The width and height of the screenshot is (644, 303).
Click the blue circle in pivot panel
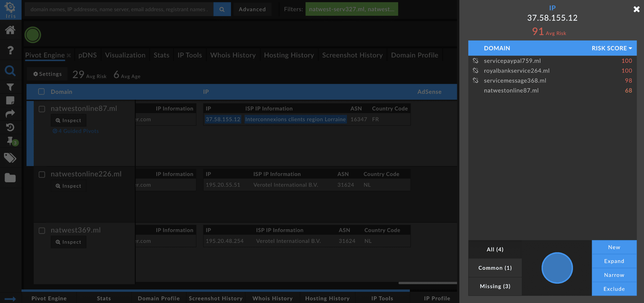tap(557, 268)
